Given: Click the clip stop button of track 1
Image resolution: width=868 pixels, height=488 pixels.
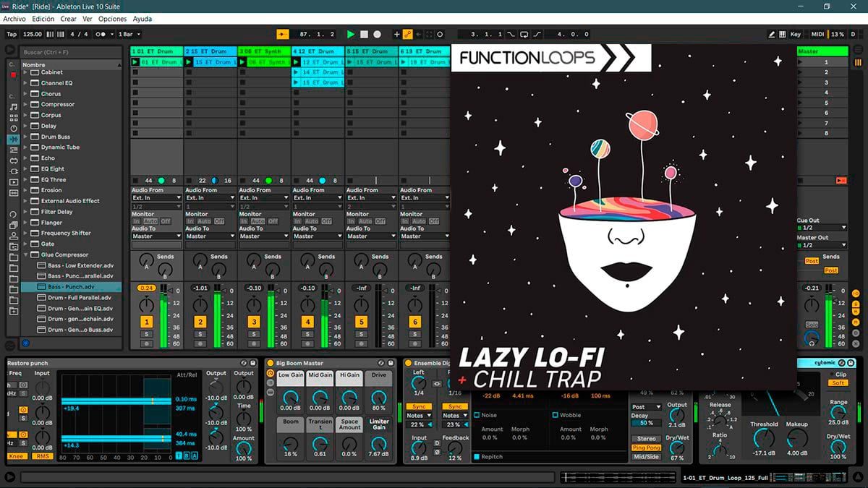Looking at the screenshot, I should tap(135, 180).
